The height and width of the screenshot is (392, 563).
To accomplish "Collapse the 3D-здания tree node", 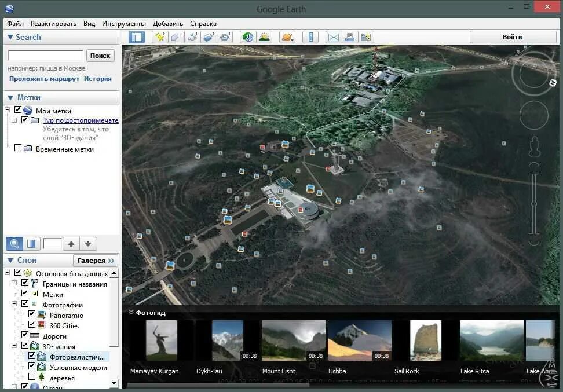I will coord(14,345).
